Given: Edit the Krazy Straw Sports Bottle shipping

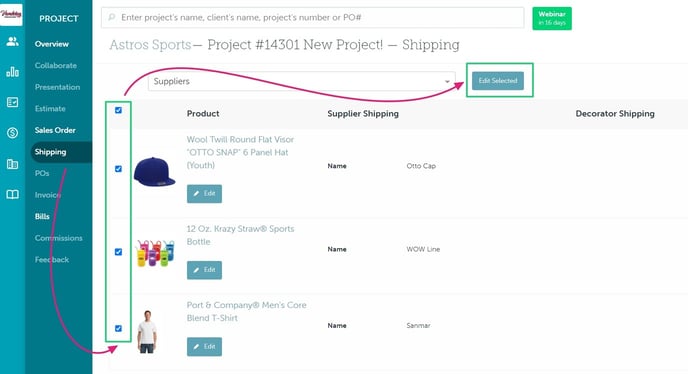Looking at the screenshot, I should click(x=204, y=270).
